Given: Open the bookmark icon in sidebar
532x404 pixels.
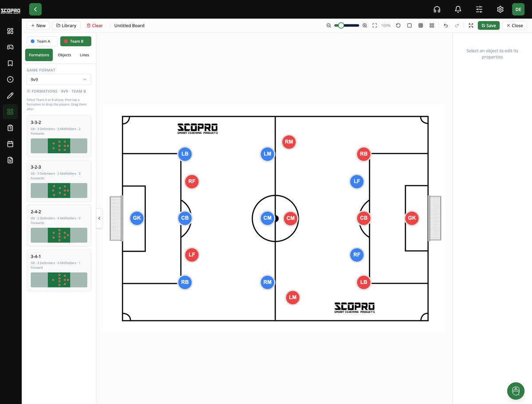Looking at the screenshot, I should (10, 63).
